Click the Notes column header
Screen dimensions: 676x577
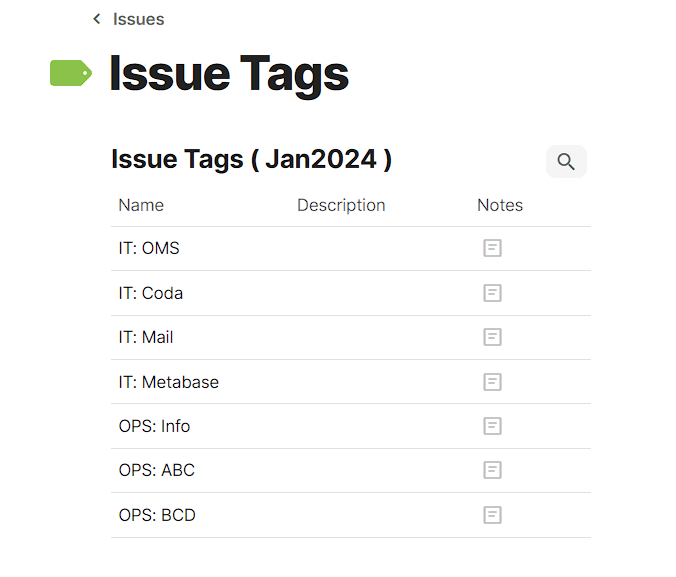point(500,205)
